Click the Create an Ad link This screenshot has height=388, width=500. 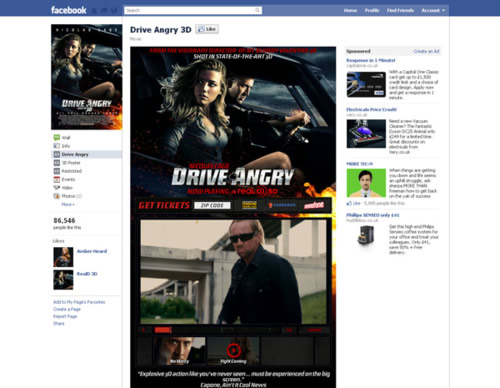(x=426, y=51)
